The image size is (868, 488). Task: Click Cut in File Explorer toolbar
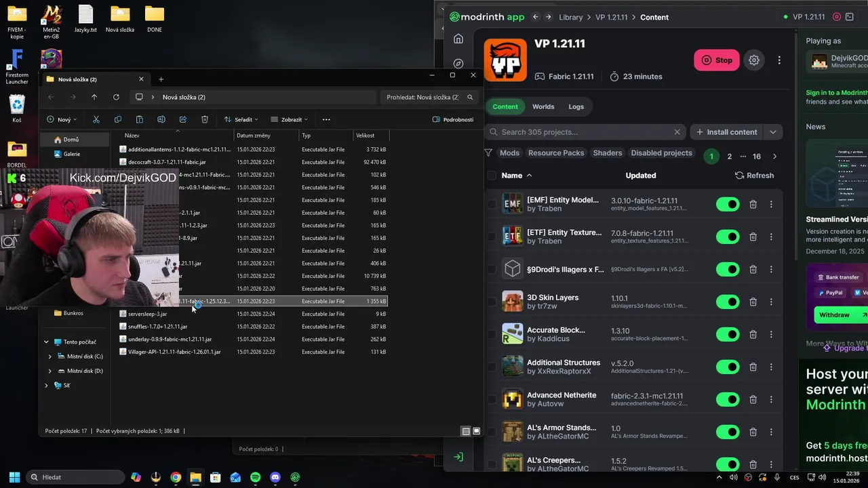tap(96, 119)
